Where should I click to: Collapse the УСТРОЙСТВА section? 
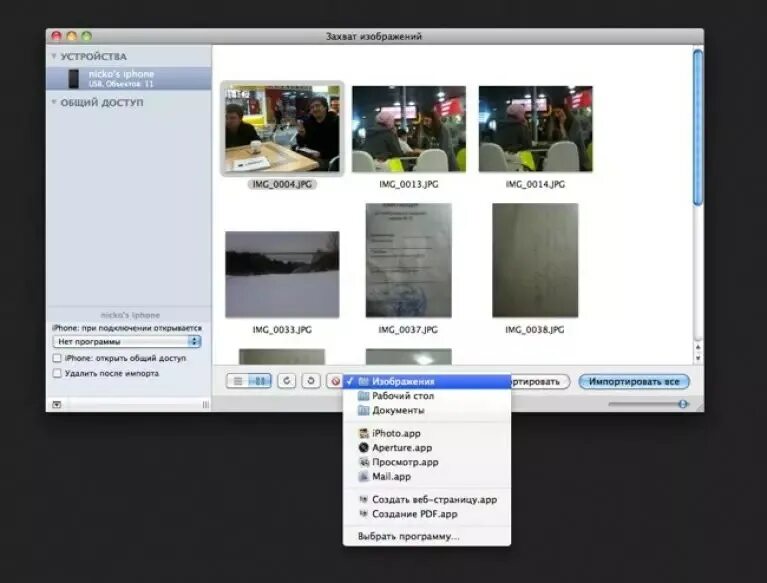[54, 57]
